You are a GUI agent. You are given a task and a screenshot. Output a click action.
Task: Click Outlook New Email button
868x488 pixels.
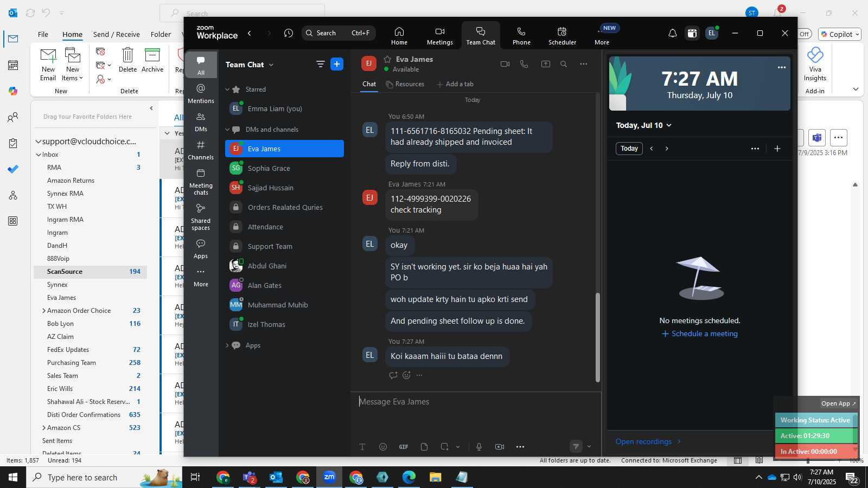click(x=48, y=64)
